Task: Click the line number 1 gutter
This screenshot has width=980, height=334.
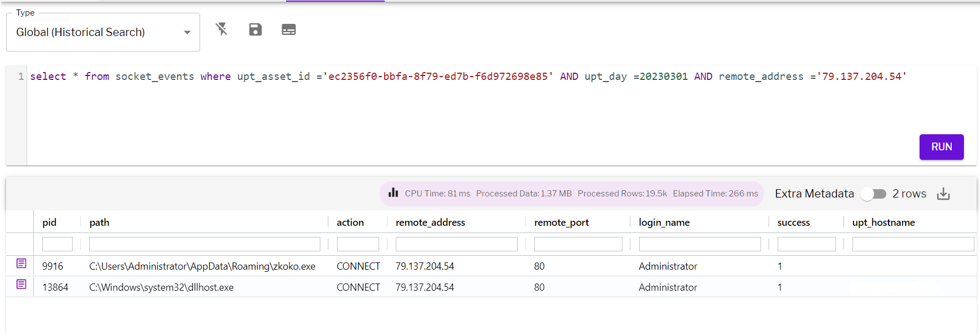Action: [x=21, y=77]
